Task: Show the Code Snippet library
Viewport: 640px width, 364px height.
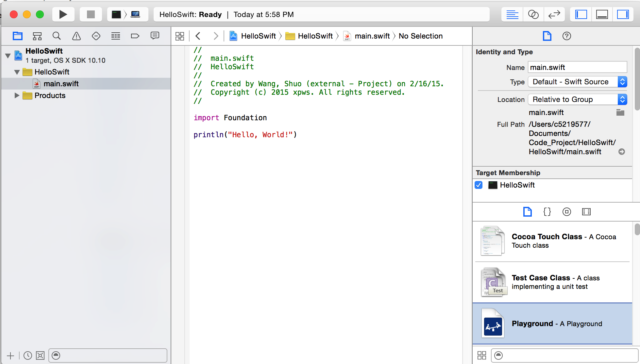Action: click(x=547, y=212)
